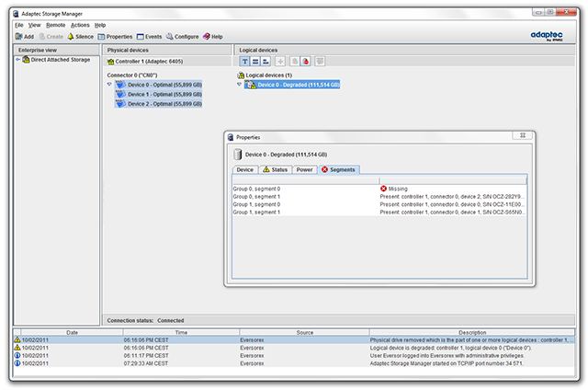This screenshot has height=390, width=588.
Task: Sort events by the Date column header
Action: tap(72, 333)
